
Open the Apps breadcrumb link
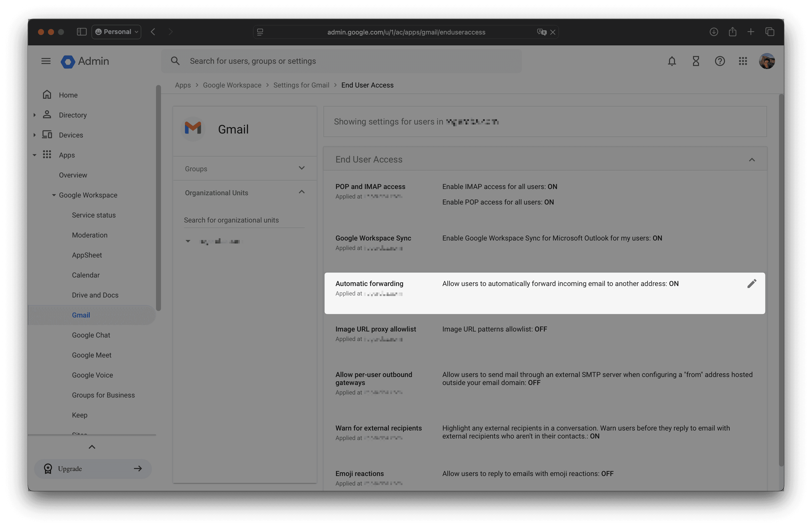coord(182,85)
